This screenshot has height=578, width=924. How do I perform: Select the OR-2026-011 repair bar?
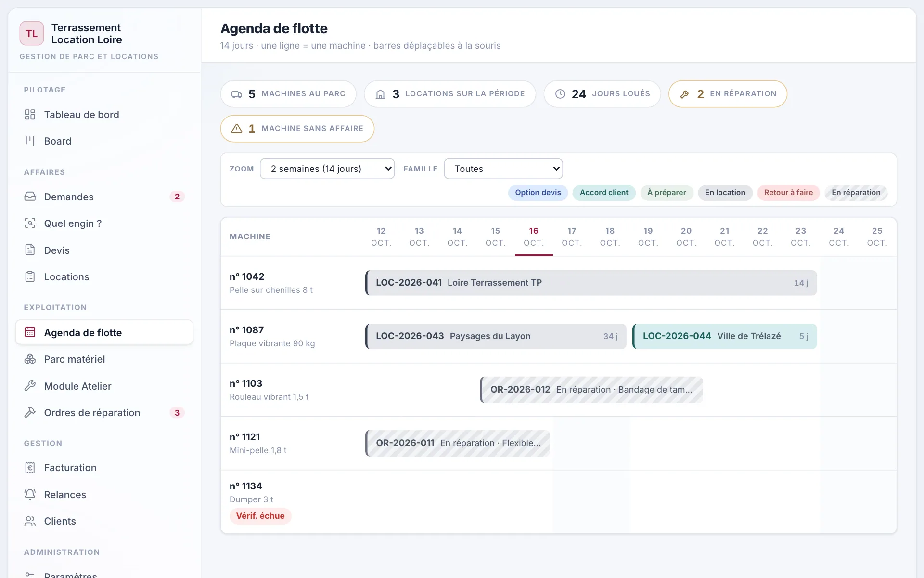pos(458,443)
